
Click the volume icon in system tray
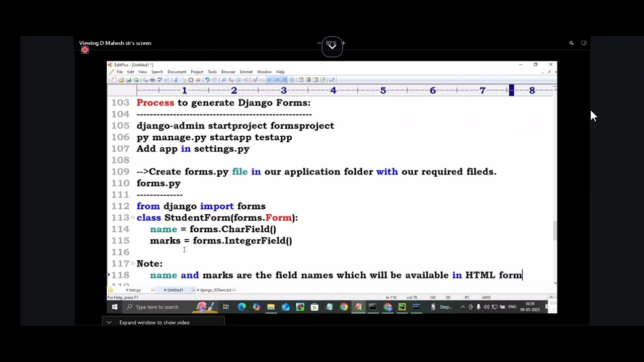tap(487, 307)
